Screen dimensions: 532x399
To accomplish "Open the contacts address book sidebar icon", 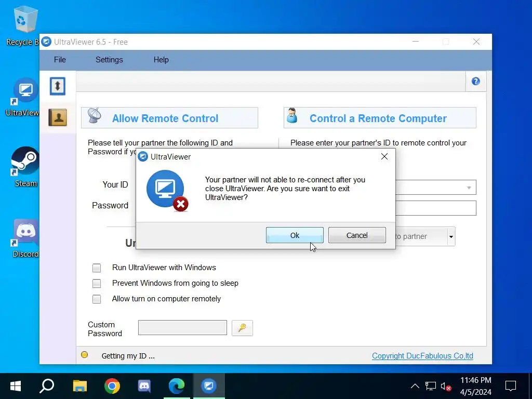I will click(58, 117).
